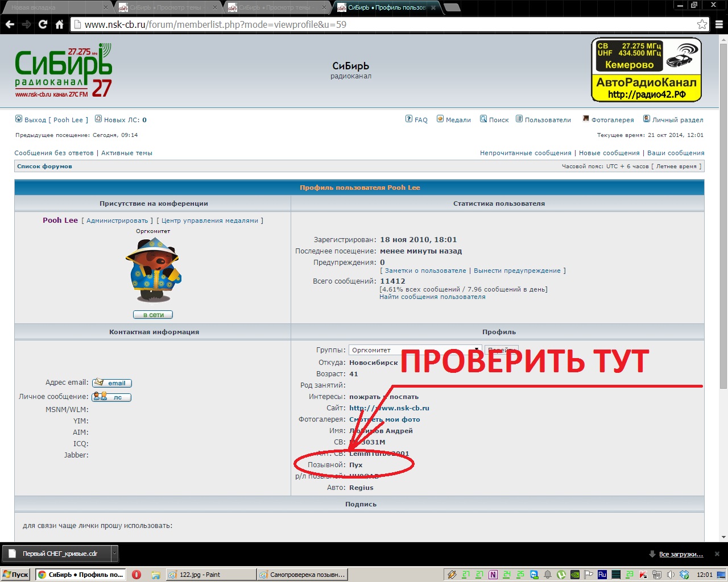Viewport: 728px width, 582px height.
Task: Click Найти сообщения пользователя link
Action: (432, 297)
